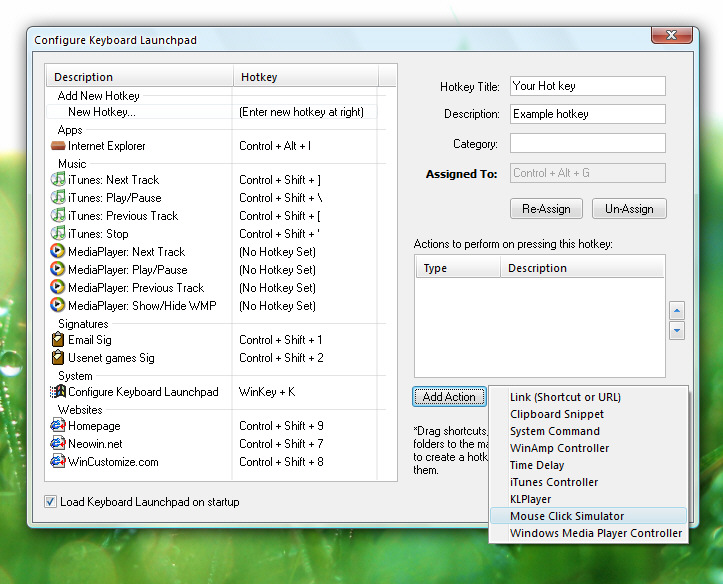Select the iTunes: Next Track icon
Image resolution: width=723 pixels, height=584 pixels.
(x=58, y=180)
